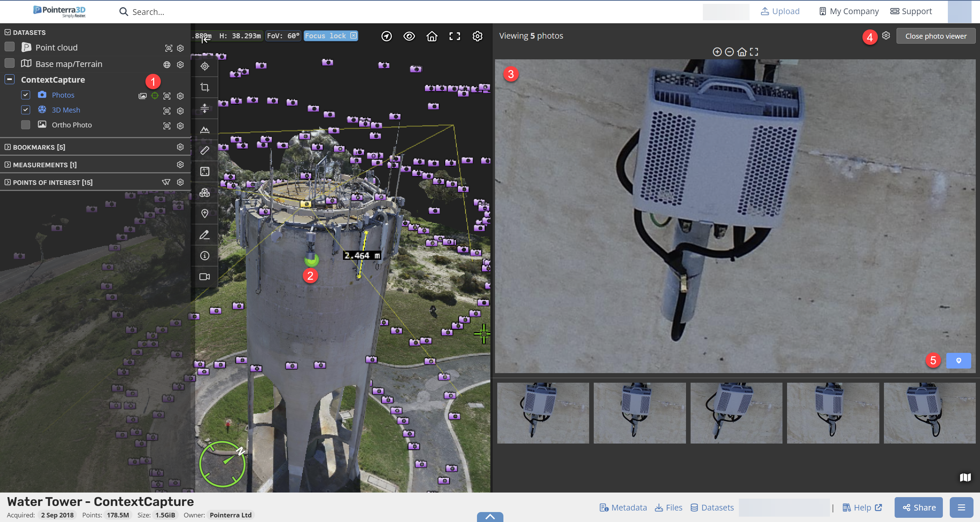This screenshot has height=522, width=980.
Task: Uncheck the 3D Mesh layer checkbox
Action: 26,110
